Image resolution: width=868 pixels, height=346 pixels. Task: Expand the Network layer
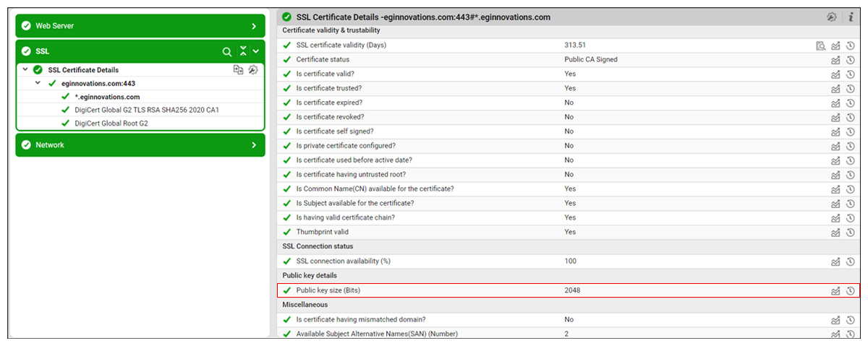pos(254,145)
